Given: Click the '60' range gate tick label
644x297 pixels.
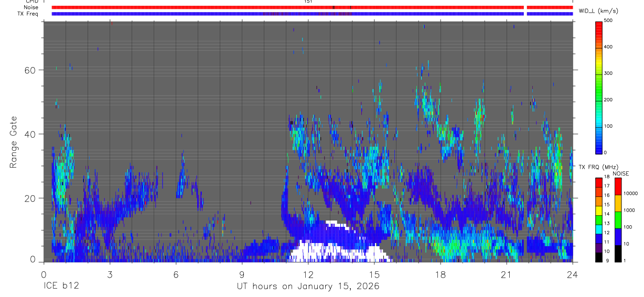Looking at the screenshot, I should pos(31,70).
